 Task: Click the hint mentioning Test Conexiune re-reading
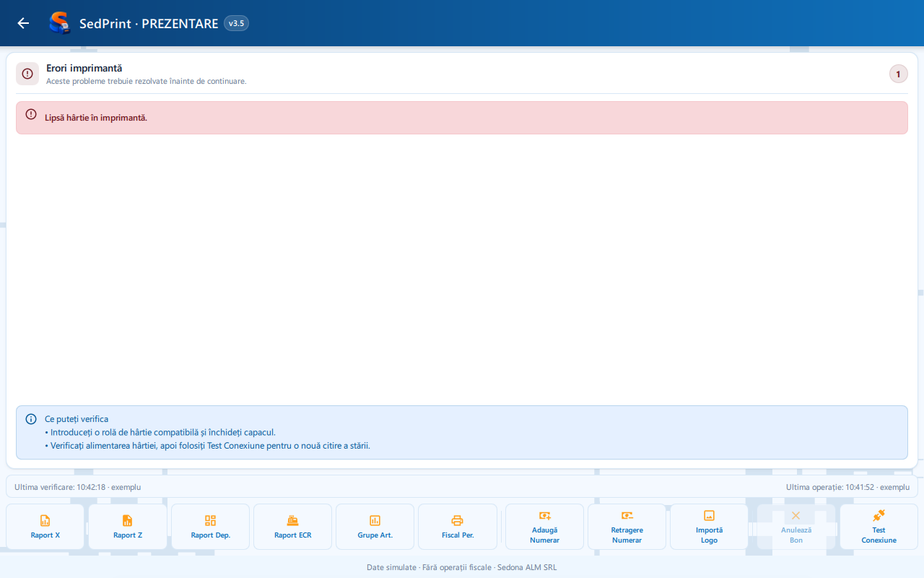click(x=207, y=446)
